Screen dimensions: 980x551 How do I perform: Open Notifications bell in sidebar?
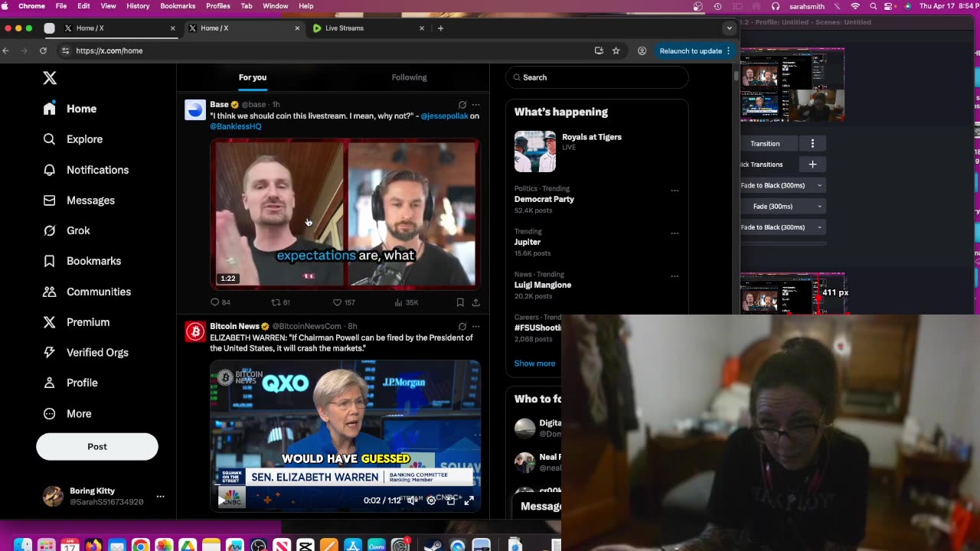point(50,170)
